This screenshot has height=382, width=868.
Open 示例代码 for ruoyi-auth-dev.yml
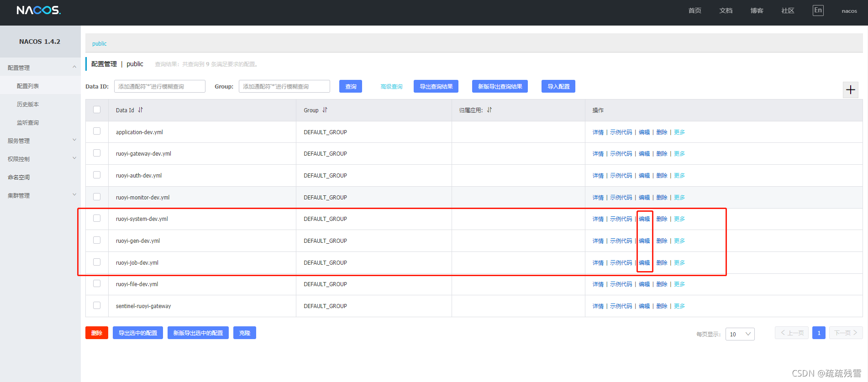[x=621, y=176]
